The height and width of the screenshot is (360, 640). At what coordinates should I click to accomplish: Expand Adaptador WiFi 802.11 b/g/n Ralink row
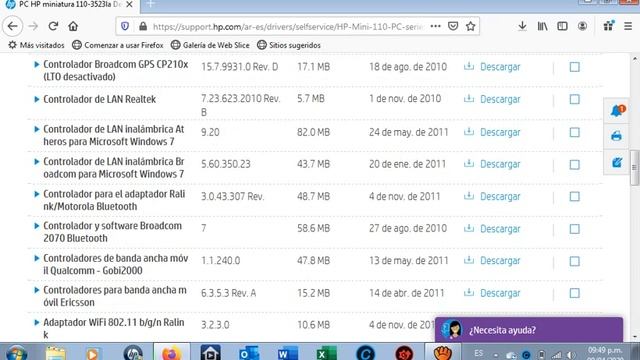coord(36,322)
